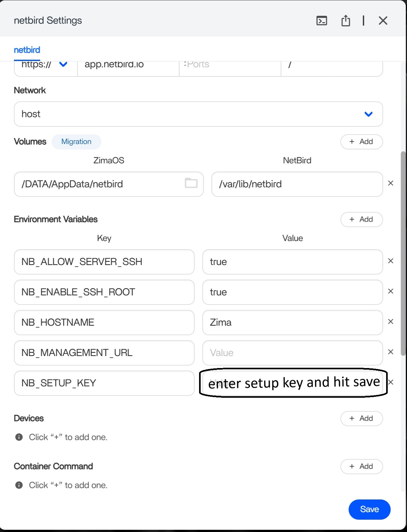Screen dimensions: 407x532
Task: Click the NB_MANAGEMENT_URL value field
Action: (x=292, y=353)
